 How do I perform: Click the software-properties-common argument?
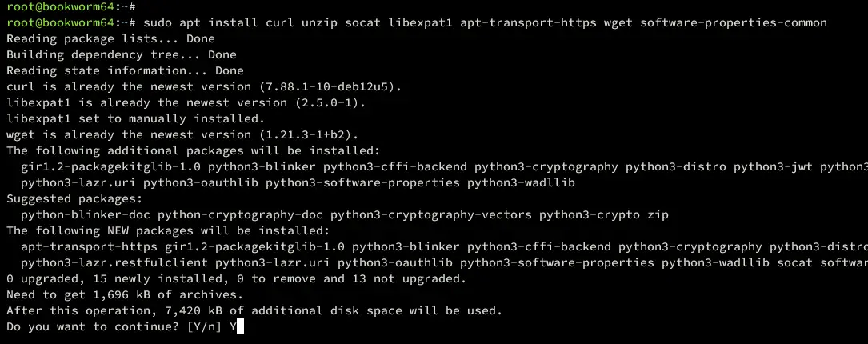pyautogui.click(x=734, y=22)
